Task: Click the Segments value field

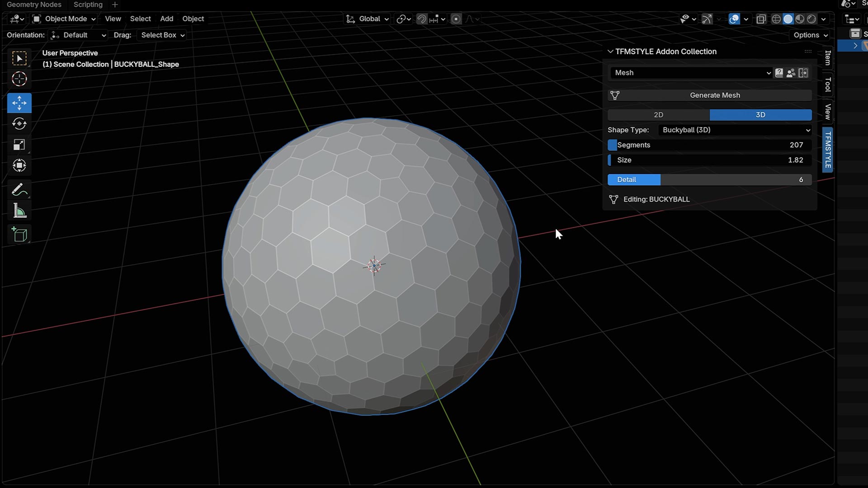Action: [709, 145]
